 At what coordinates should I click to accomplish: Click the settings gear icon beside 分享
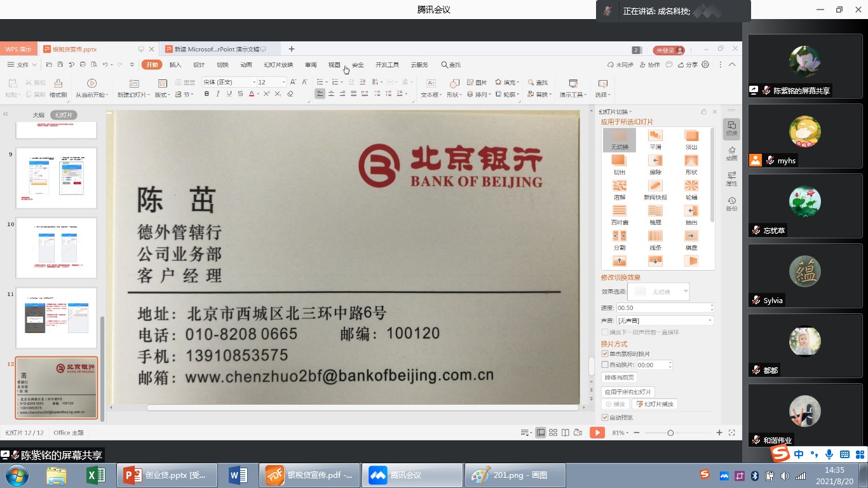pyautogui.click(x=705, y=65)
